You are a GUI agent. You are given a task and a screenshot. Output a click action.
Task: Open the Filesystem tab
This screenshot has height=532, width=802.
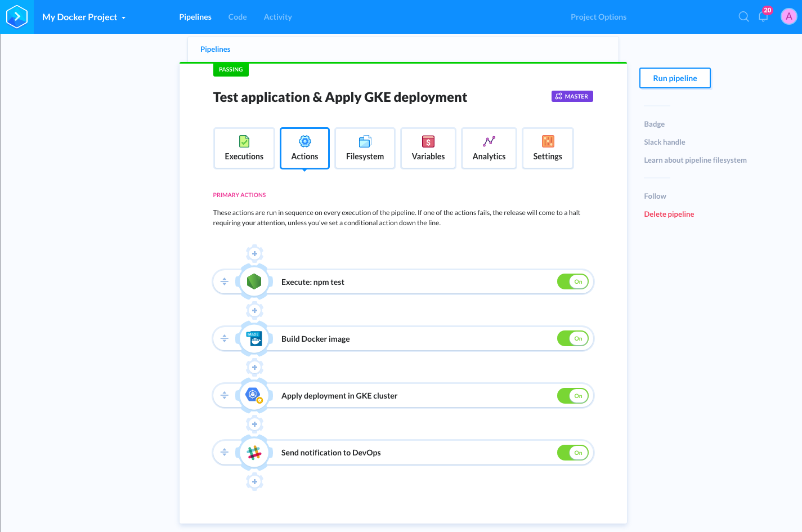(365, 148)
